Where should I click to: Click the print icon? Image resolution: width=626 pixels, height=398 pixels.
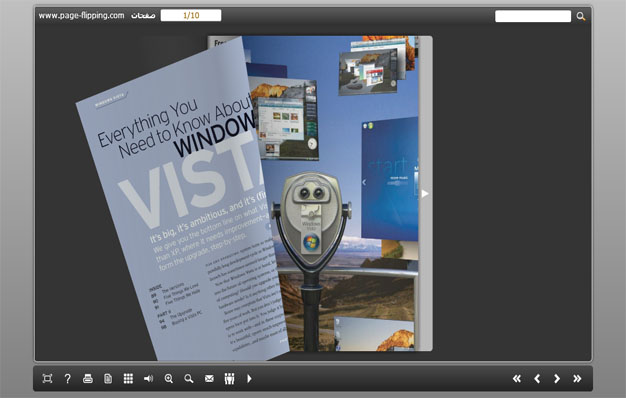[x=88, y=378]
